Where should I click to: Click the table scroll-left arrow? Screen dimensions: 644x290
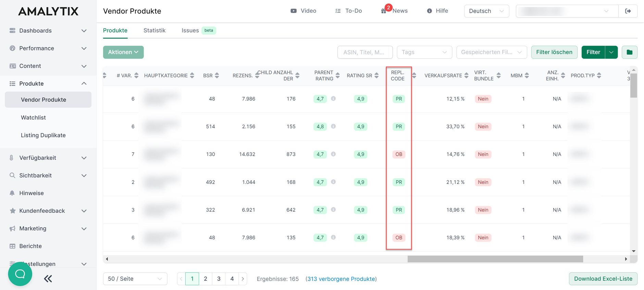pyautogui.click(x=107, y=259)
